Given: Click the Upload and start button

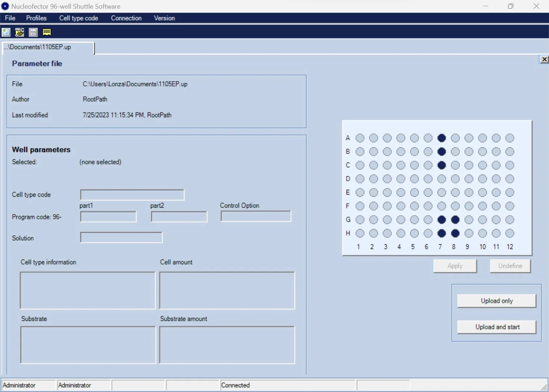Looking at the screenshot, I should pyautogui.click(x=497, y=327).
